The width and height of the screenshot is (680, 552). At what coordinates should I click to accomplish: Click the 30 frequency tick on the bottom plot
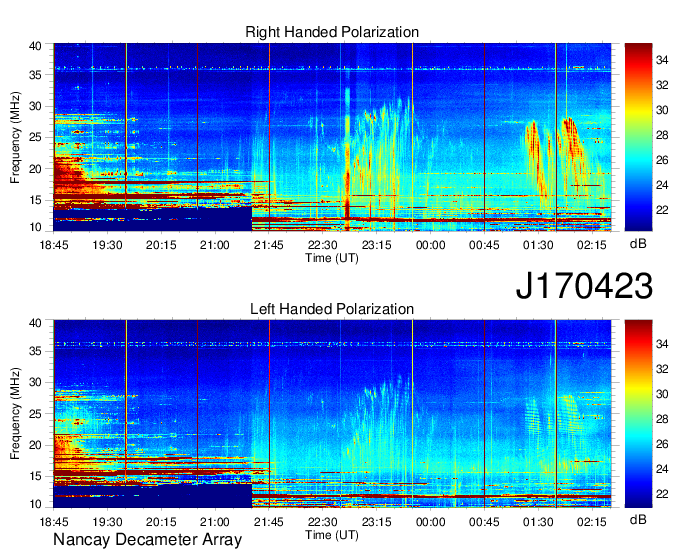[36, 382]
